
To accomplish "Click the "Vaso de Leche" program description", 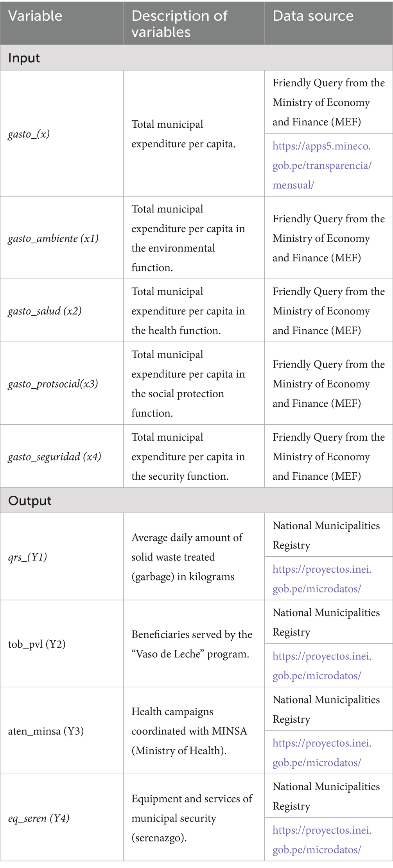I will [x=192, y=644].
